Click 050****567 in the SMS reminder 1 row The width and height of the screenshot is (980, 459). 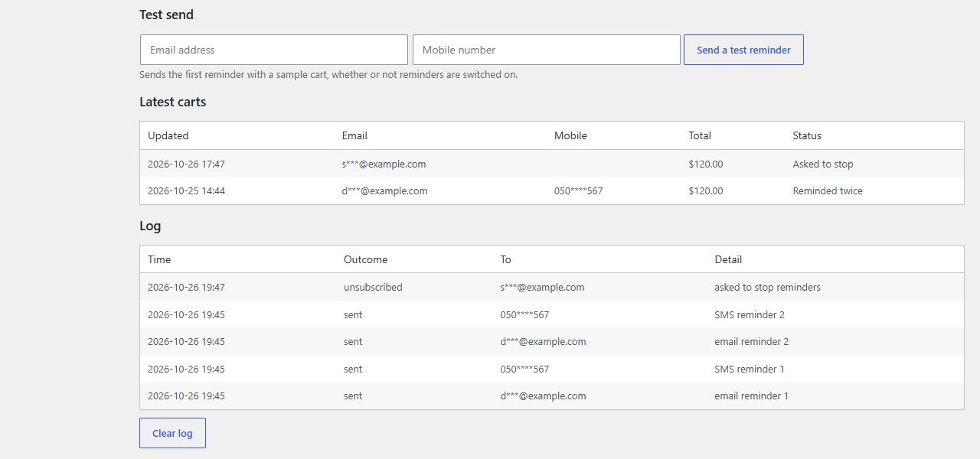click(x=524, y=369)
